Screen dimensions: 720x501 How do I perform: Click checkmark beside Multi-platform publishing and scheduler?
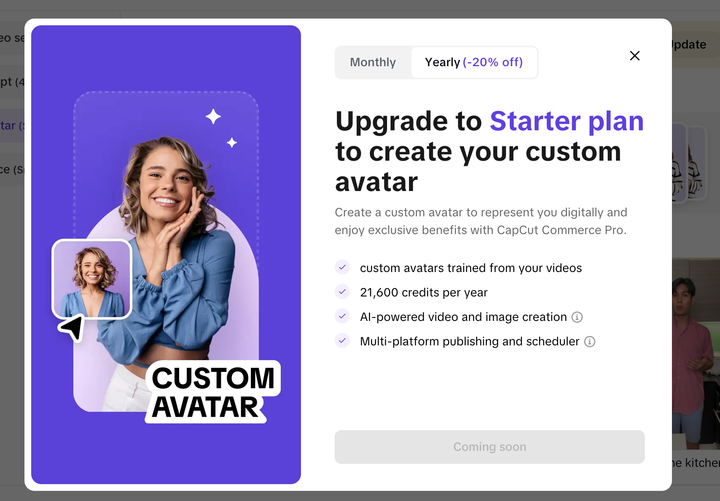[x=342, y=340]
